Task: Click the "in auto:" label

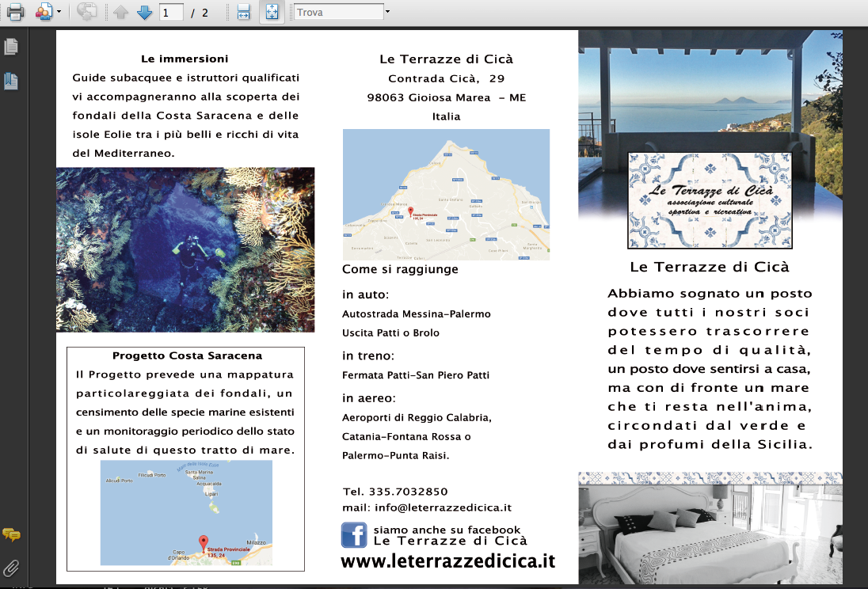Action: [x=365, y=294]
